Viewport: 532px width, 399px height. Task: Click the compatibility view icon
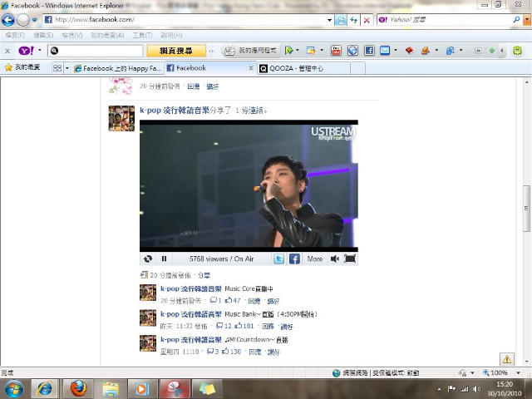pyautogui.click(x=340, y=20)
